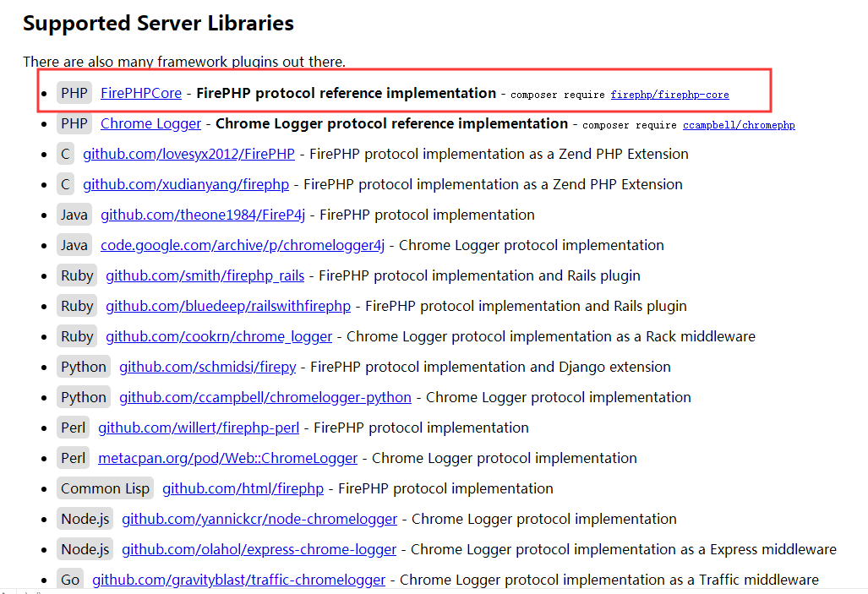Open github.com/olahol/express-chrome-logger link
The image size is (868, 594).
[259, 549]
